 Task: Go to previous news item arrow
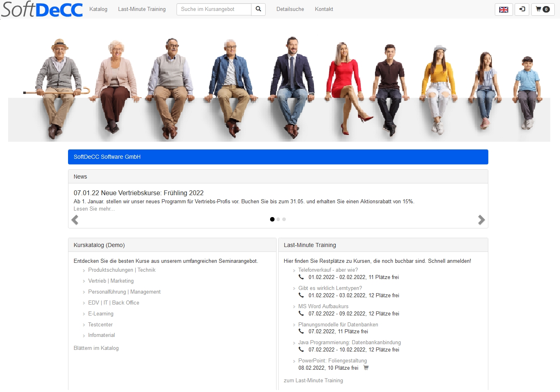click(75, 220)
